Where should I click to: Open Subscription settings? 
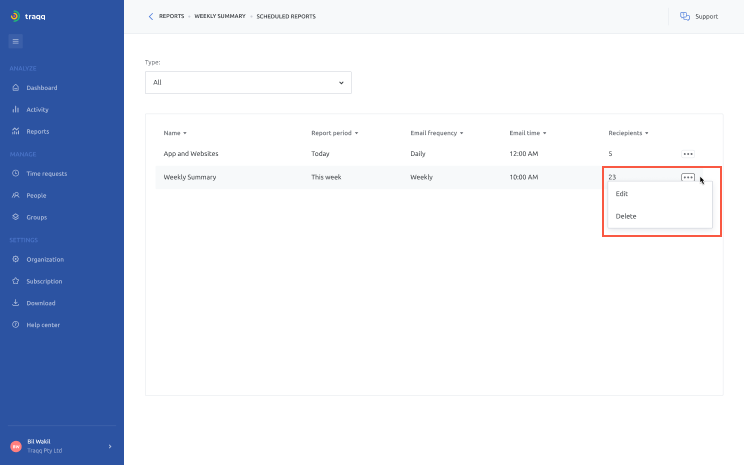[x=44, y=282]
